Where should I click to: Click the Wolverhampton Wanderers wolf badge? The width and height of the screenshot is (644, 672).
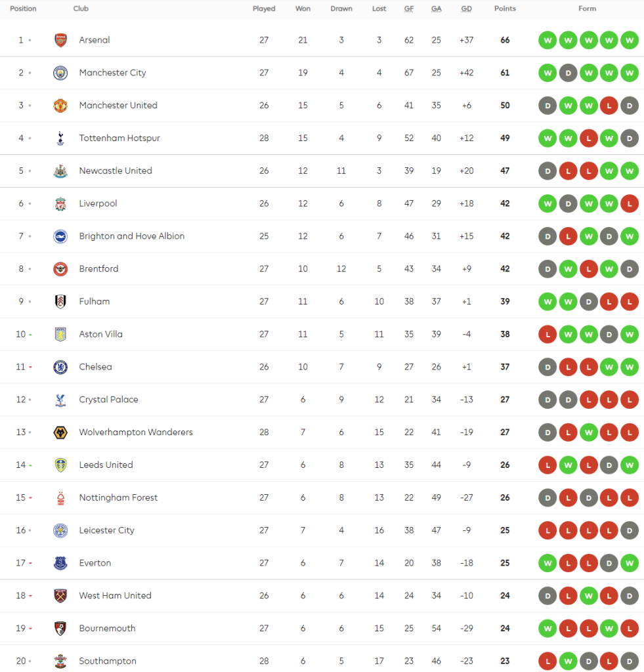(x=60, y=432)
